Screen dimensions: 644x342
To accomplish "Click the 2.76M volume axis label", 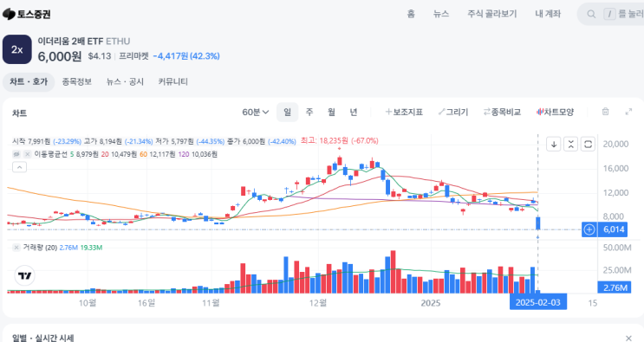I will click(x=615, y=287).
